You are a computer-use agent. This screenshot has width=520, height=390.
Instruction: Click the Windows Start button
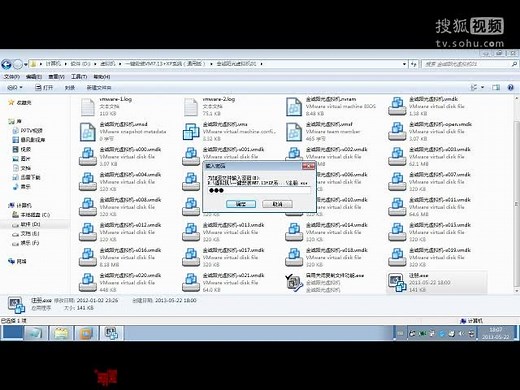point(12,333)
